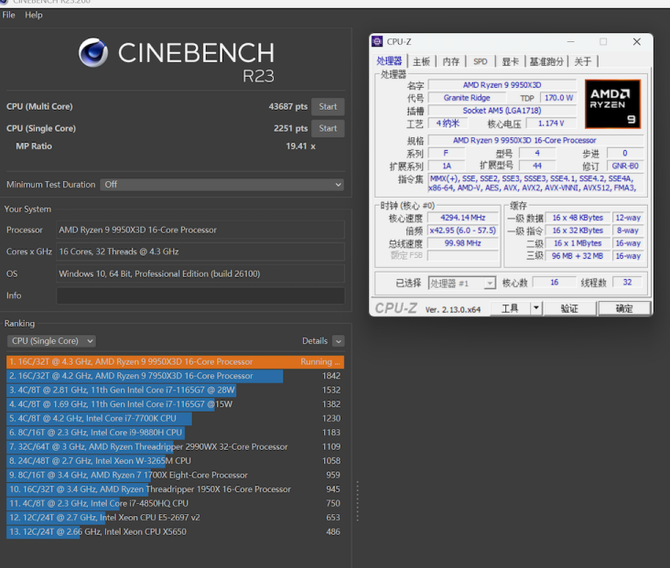Open the CPU (Single Core) ranking dropdown
Viewport: 670px width, 568px height.
(50, 341)
